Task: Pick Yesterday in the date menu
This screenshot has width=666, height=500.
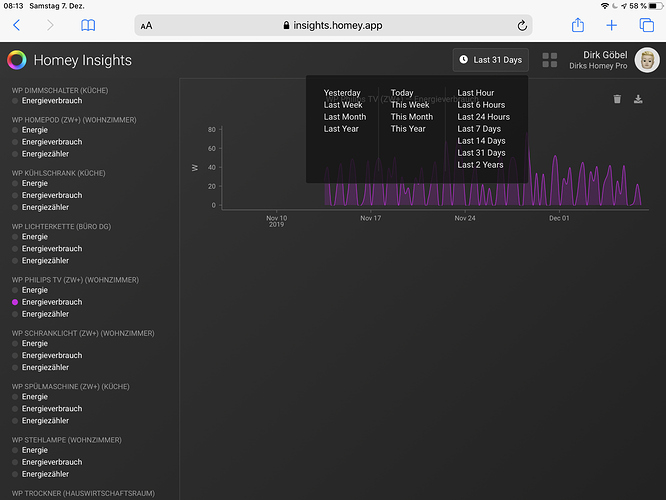Action: (342, 93)
